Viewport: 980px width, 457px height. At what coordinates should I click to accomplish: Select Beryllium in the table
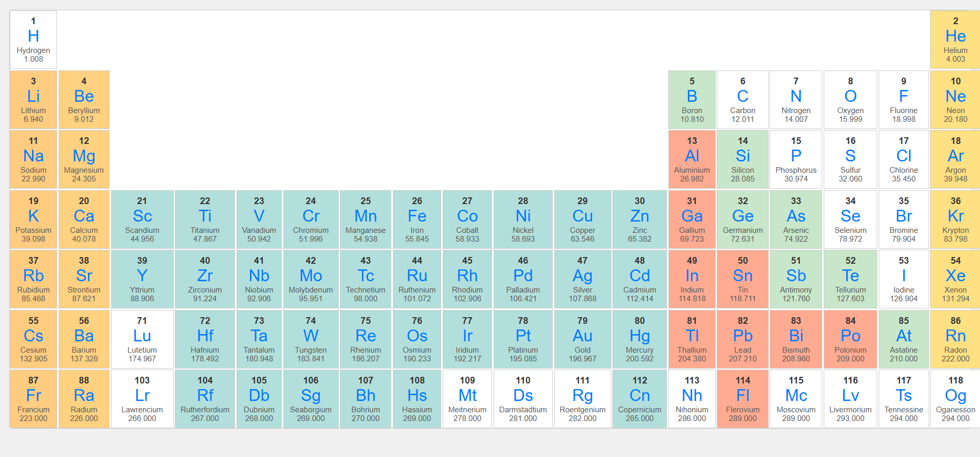click(84, 100)
